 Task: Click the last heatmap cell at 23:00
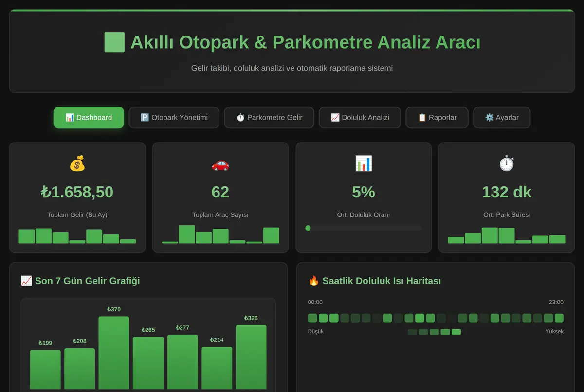(x=559, y=318)
